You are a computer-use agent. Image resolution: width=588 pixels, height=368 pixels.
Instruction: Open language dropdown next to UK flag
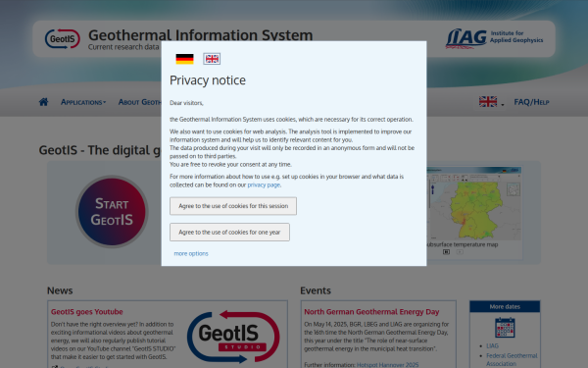491,102
